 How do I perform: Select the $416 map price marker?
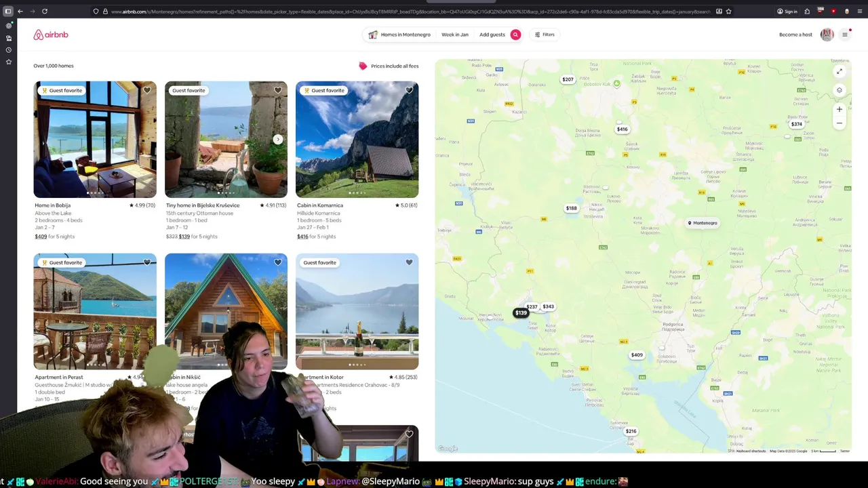click(x=622, y=129)
